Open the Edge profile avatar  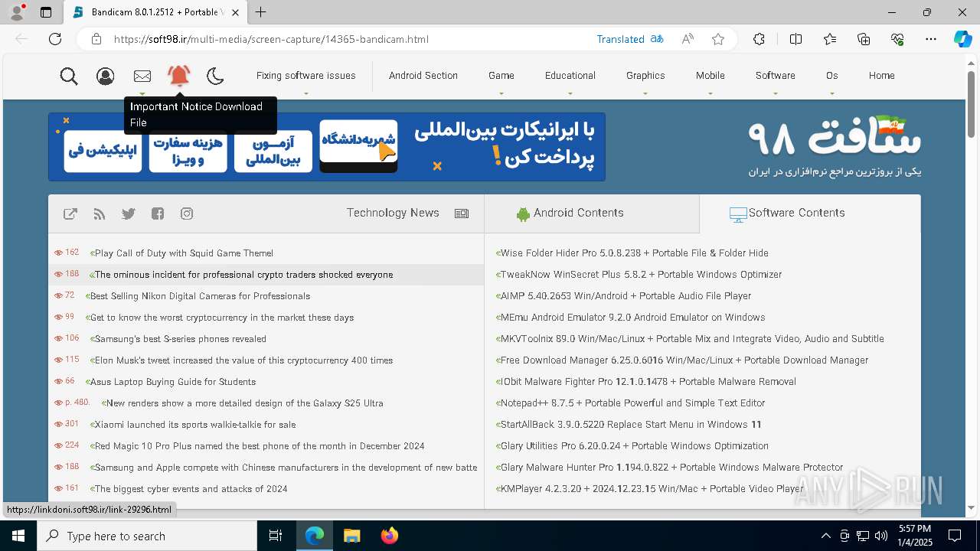tap(16, 12)
